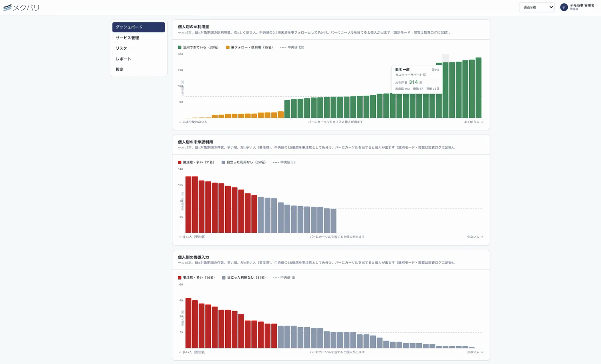Click the grey 目立った利用なし（31名） legend swatch
This screenshot has height=364, width=601.
[x=224, y=278]
